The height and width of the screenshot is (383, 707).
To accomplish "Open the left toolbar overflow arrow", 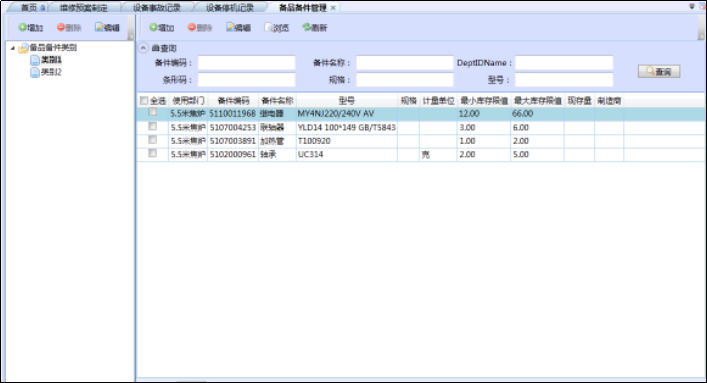I will [131, 36].
